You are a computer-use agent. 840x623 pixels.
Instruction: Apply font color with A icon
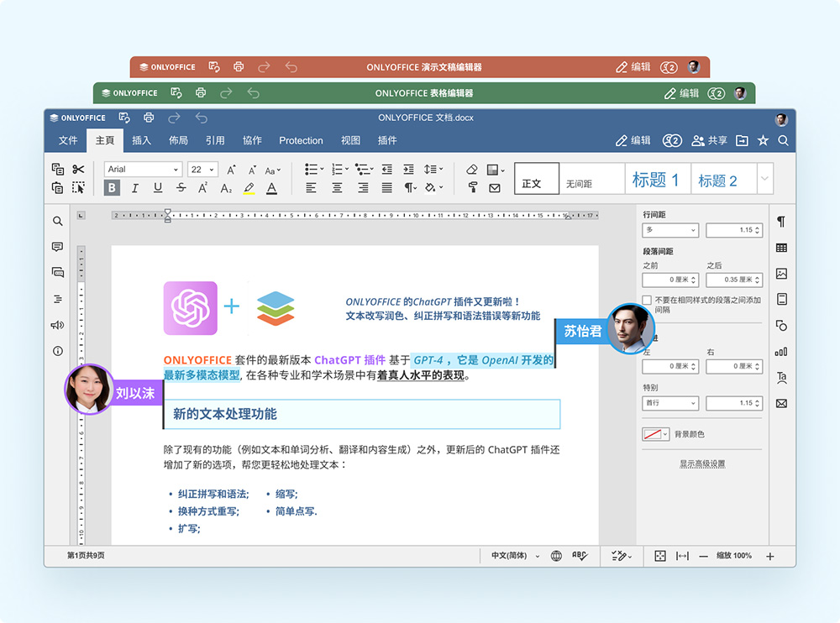pos(271,188)
